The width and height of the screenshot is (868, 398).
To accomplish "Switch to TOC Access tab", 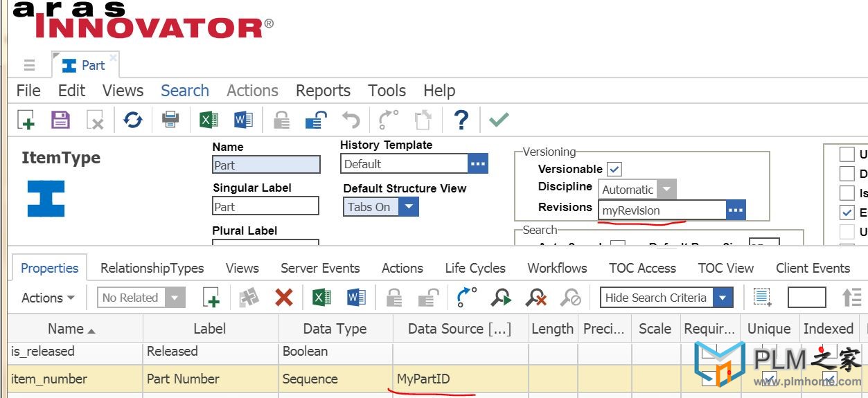I will [x=642, y=268].
